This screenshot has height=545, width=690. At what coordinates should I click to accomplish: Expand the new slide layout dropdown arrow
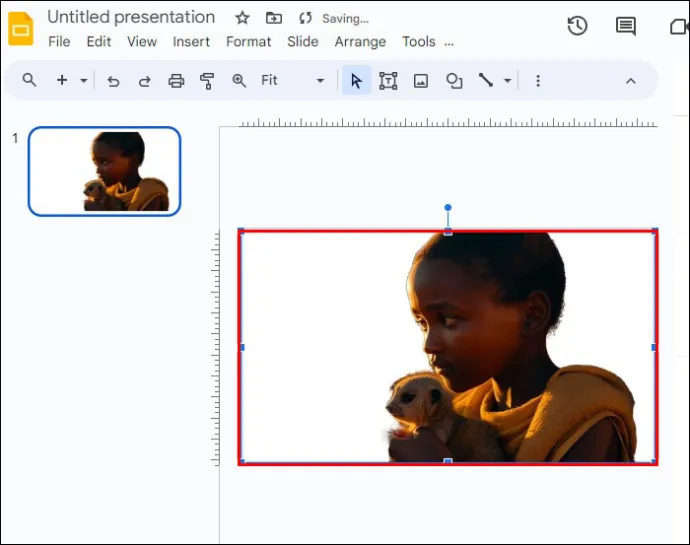pyautogui.click(x=84, y=81)
